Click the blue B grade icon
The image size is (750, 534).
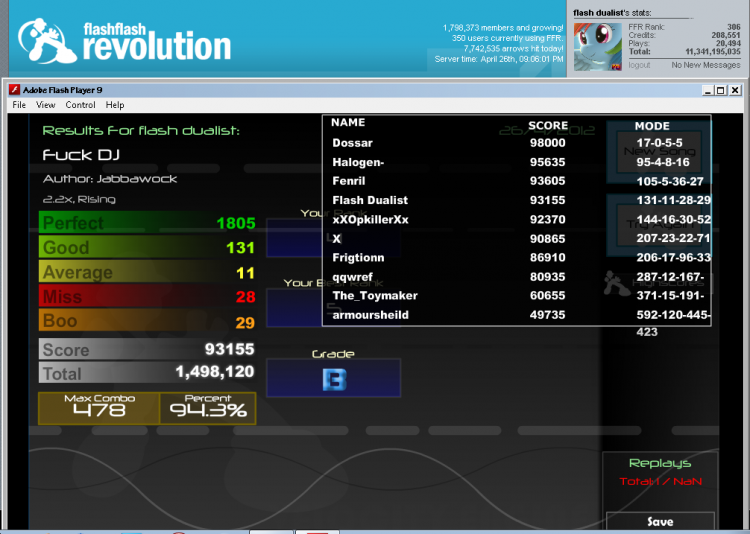click(334, 380)
